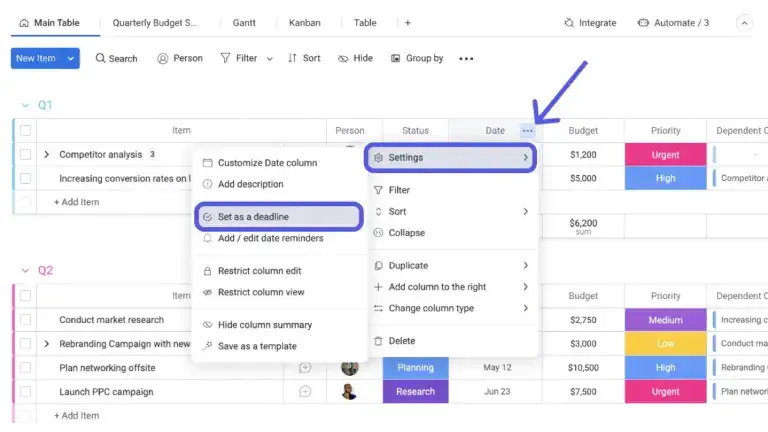Open the Date column three-dot menu
The width and height of the screenshot is (768, 432).
[528, 131]
